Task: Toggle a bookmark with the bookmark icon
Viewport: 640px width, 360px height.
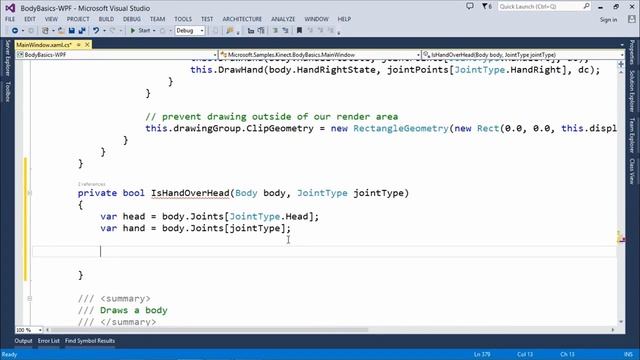Action: 299,31
